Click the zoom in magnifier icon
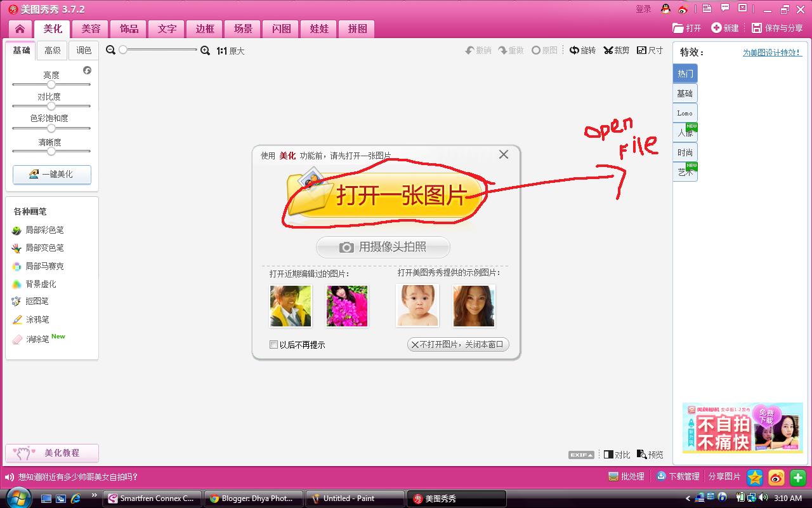 (205, 50)
